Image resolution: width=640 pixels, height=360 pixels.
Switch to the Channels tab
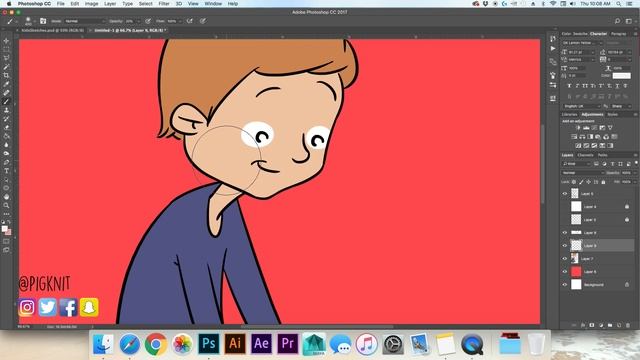click(x=585, y=155)
